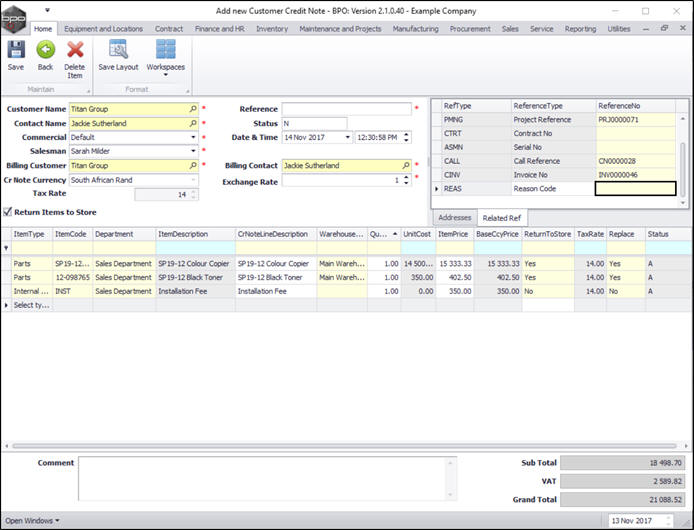
Task: Select the Related Ref tab
Action: 501,217
